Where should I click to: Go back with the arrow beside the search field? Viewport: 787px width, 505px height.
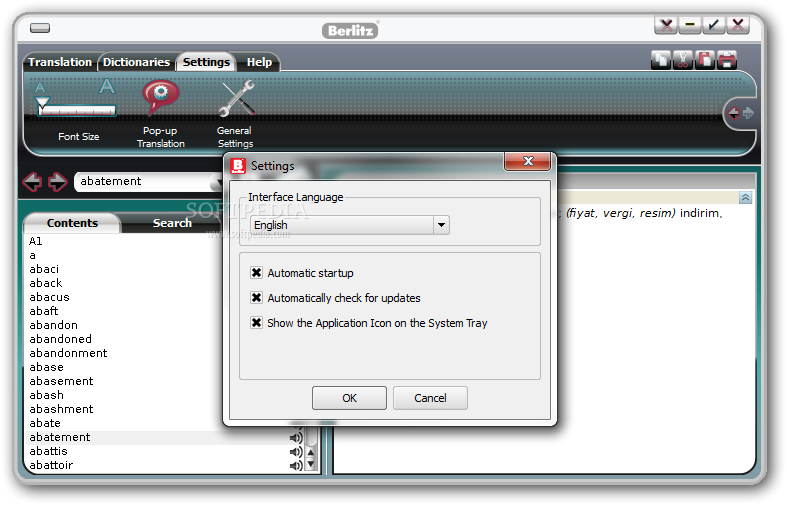coord(32,182)
